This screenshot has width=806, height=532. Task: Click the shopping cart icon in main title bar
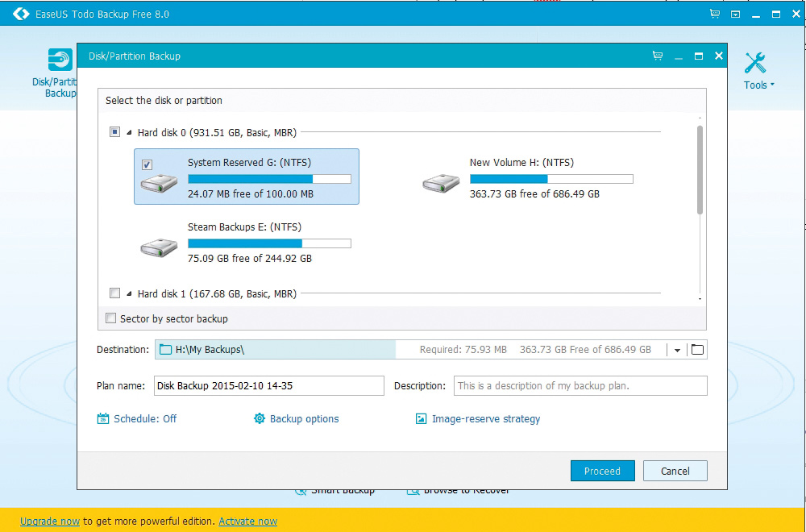pos(714,14)
